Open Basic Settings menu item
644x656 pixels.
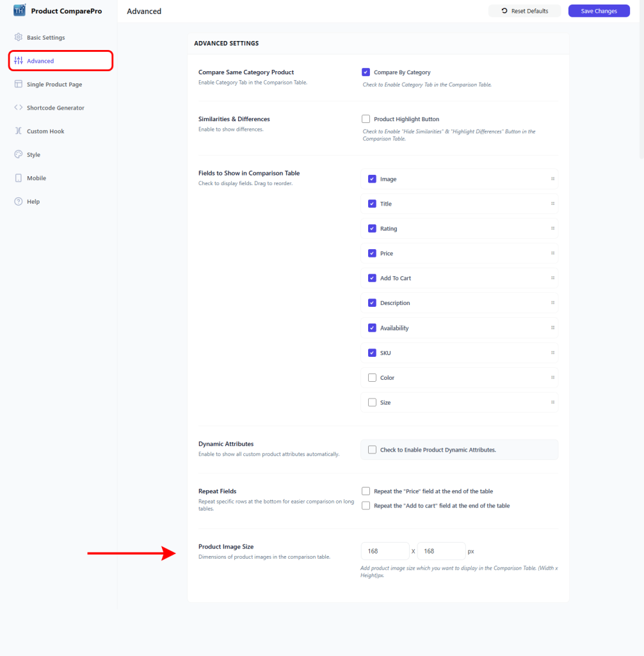coord(61,37)
